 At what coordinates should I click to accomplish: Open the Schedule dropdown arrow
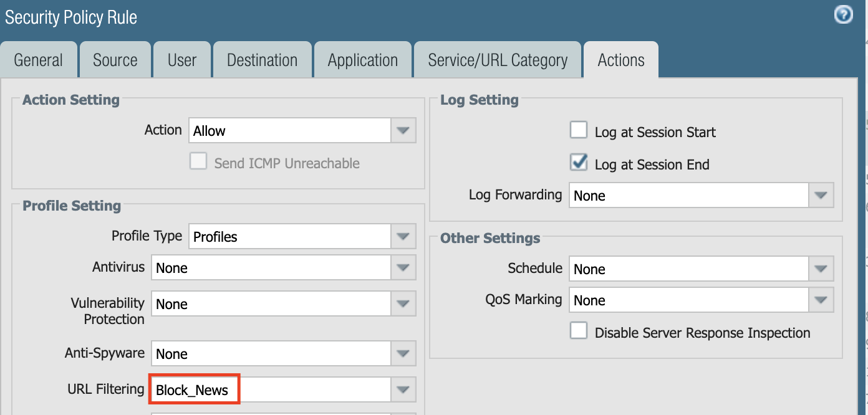click(x=821, y=269)
